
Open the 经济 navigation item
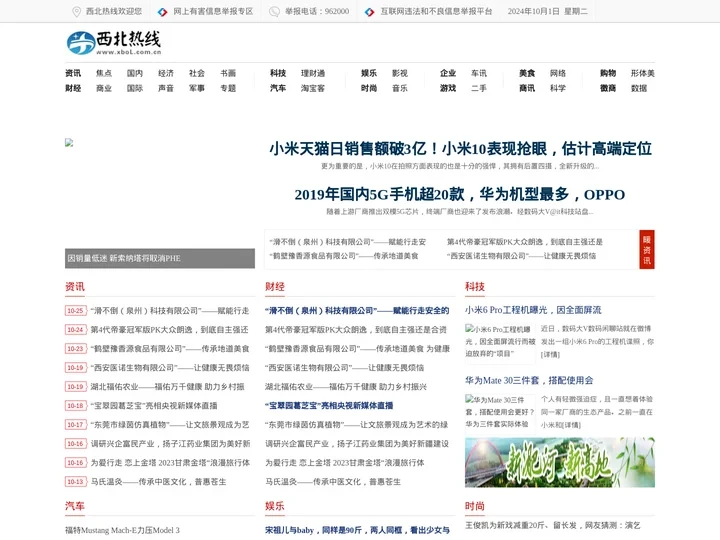point(166,73)
